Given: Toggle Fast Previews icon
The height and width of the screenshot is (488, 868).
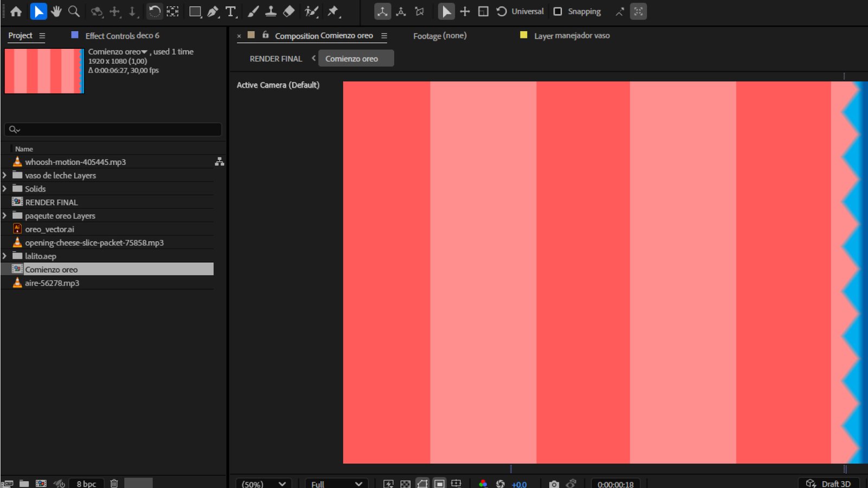Looking at the screenshot, I should coord(388,484).
